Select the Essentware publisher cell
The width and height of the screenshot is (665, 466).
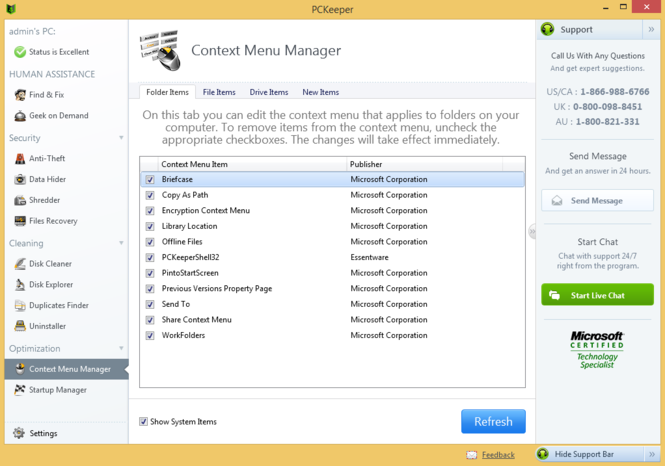pyautogui.click(x=369, y=257)
